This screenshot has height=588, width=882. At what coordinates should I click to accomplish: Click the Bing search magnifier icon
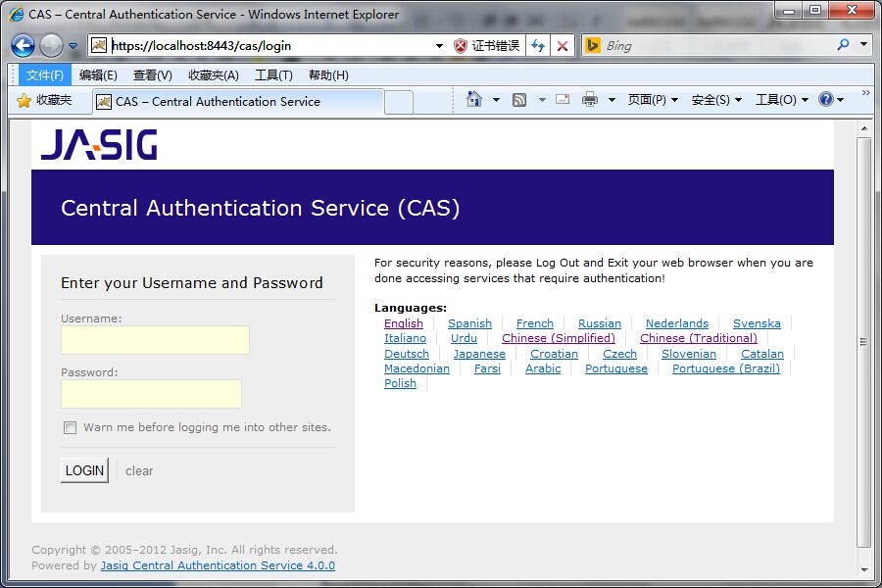(x=843, y=45)
